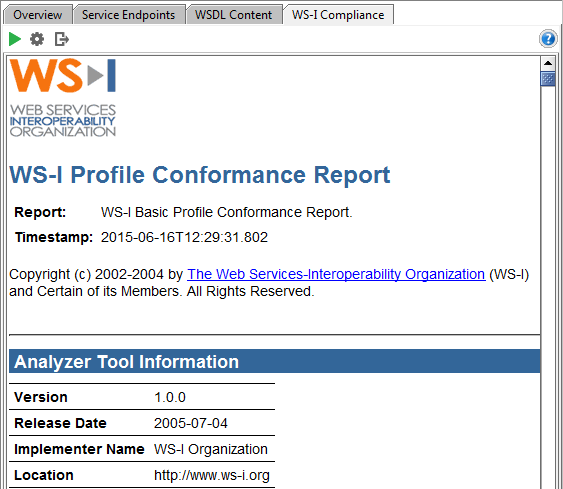Follow The Web Services-Interoperability Organization link
The image size is (563, 489).
336,274
